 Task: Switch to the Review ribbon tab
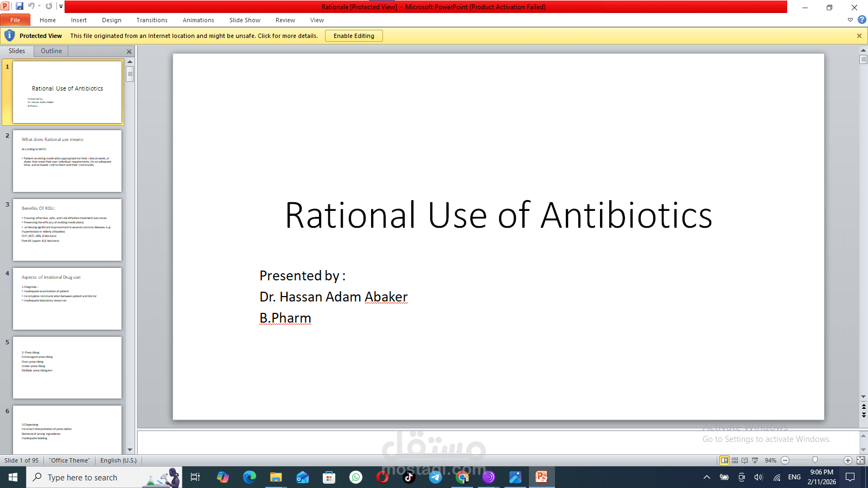pyautogui.click(x=285, y=20)
